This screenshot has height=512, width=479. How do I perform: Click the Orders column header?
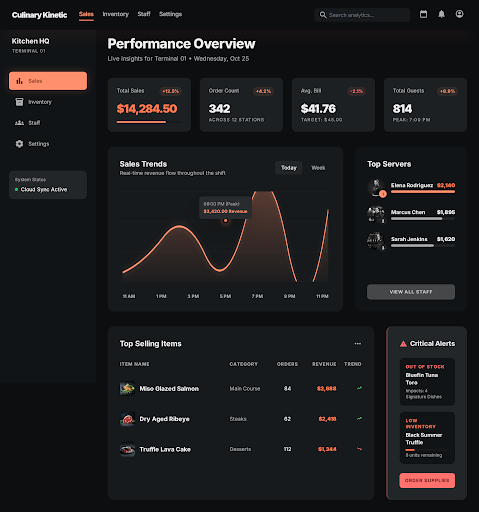(x=287, y=364)
